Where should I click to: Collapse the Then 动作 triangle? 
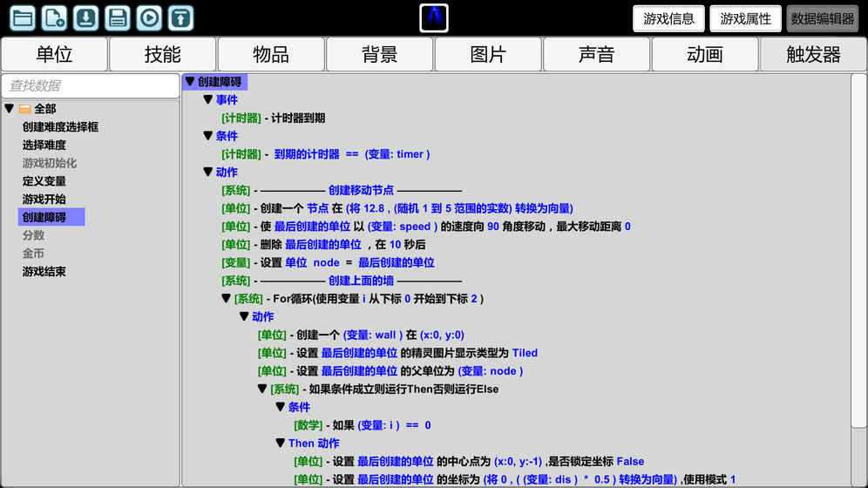(280, 443)
